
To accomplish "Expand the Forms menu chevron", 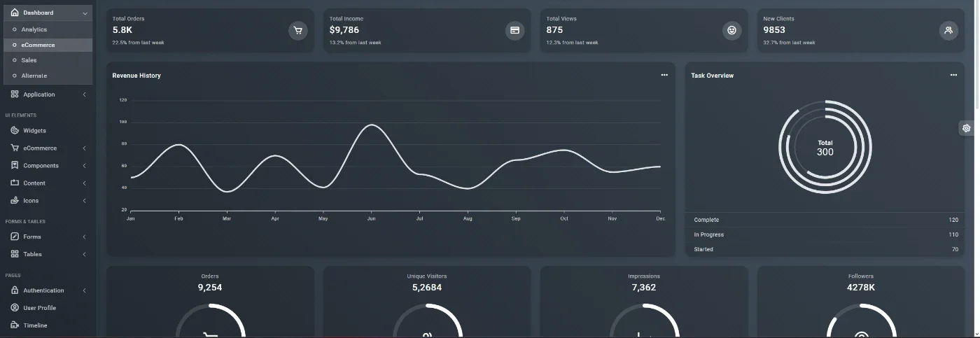I will click(85, 237).
